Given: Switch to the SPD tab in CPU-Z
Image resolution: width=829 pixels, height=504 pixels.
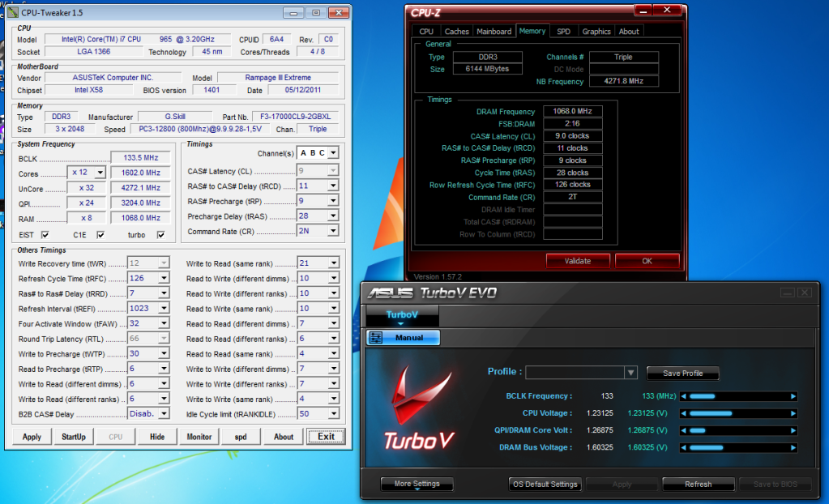Looking at the screenshot, I should pos(563,32).
